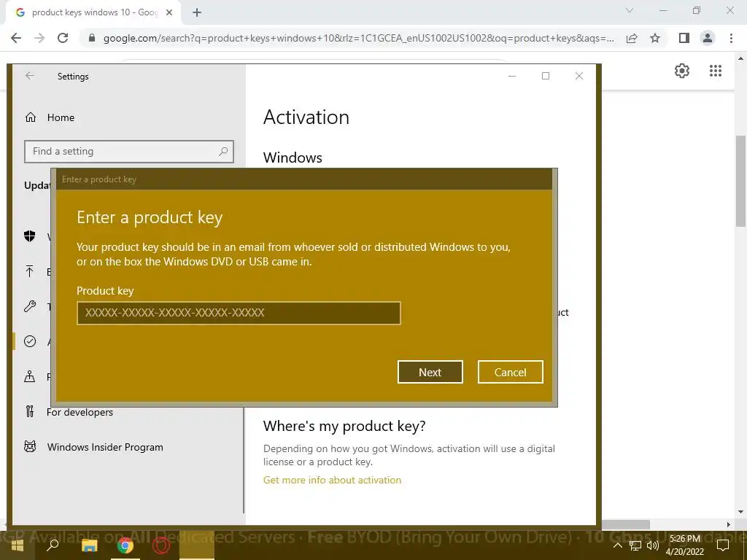Open Chrome tab search chevron
Image resolution: width=747 pixels, height=560 pixels.
[630, 10]
